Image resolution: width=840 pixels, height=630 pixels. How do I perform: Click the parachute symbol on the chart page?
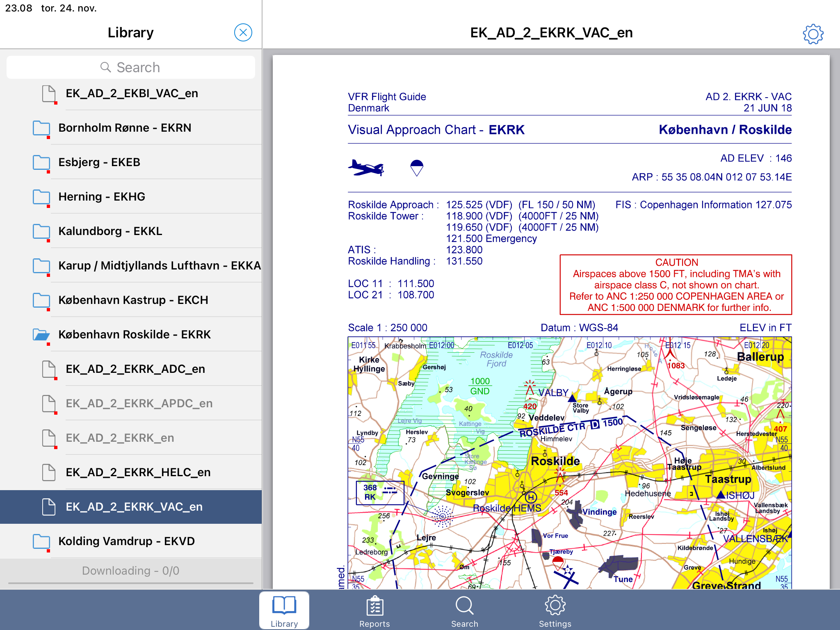pos(417,168)
